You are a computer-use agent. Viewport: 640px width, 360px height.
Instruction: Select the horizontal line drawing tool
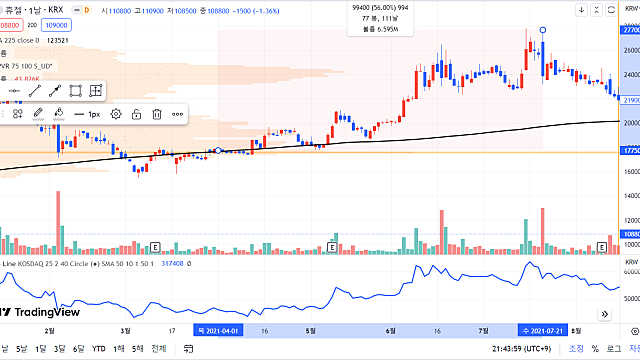point(14,91)
